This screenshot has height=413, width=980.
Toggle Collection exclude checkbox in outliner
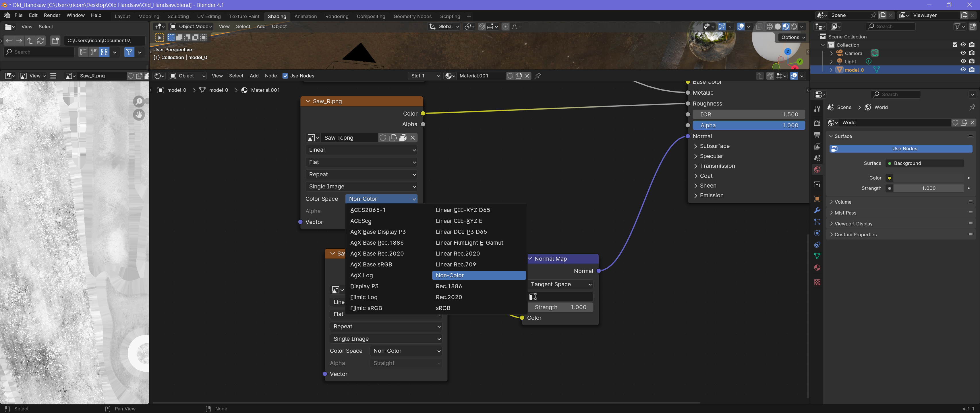pos(955,45)
